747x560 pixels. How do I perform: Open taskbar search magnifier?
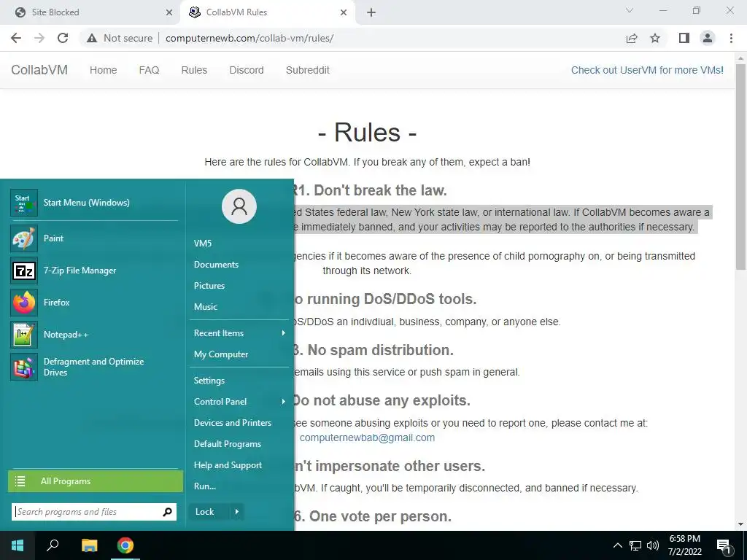click(x=53, y=545)
